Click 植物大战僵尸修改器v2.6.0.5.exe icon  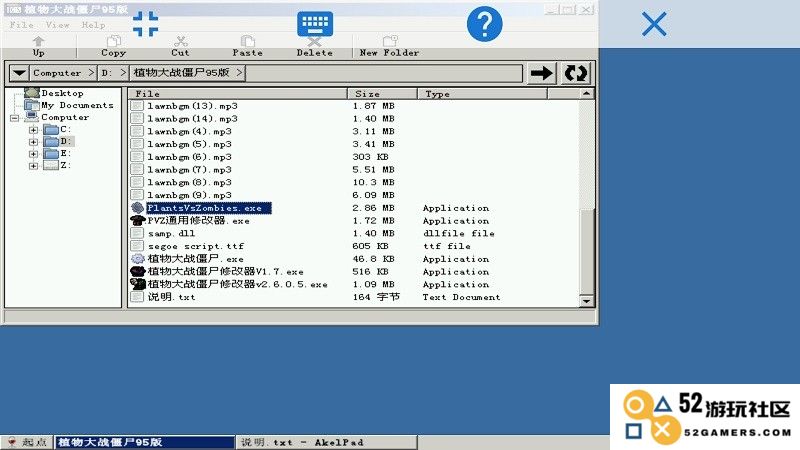click(137, 284)
